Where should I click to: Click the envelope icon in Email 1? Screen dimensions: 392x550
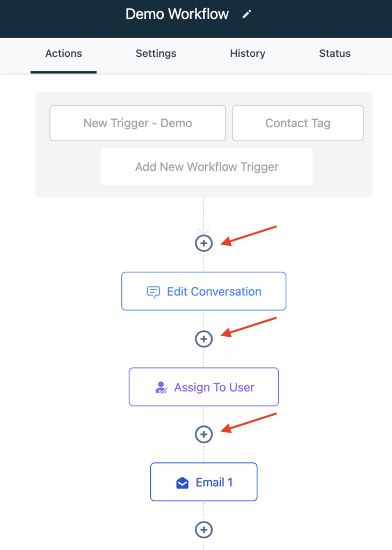pos(183,483)
